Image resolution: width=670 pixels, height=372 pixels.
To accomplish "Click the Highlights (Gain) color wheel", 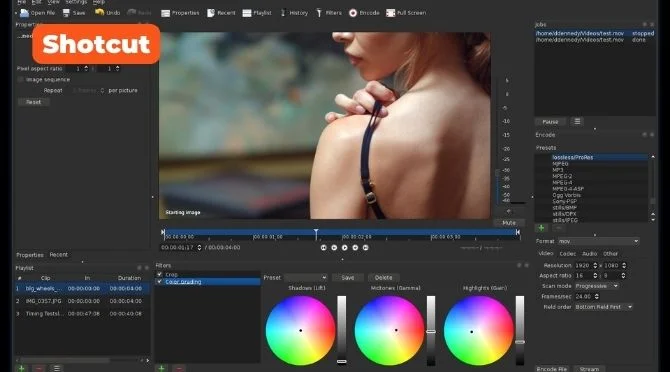I will tap(478, 331).
